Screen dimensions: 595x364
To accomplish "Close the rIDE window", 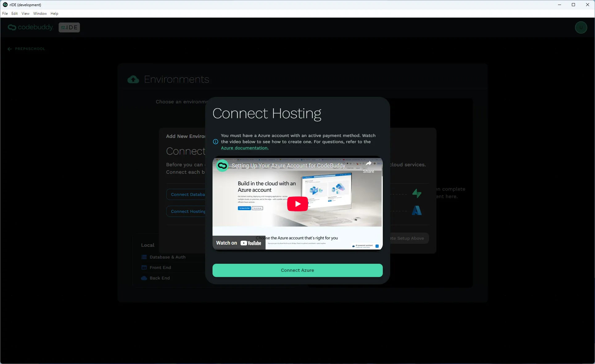I will click(x=588, y=5).
